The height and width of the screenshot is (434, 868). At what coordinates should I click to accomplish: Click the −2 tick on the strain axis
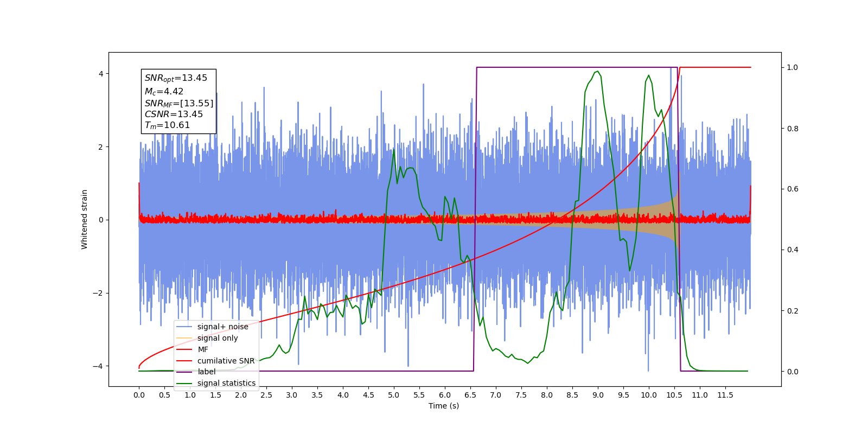click(x=98, y=293)
